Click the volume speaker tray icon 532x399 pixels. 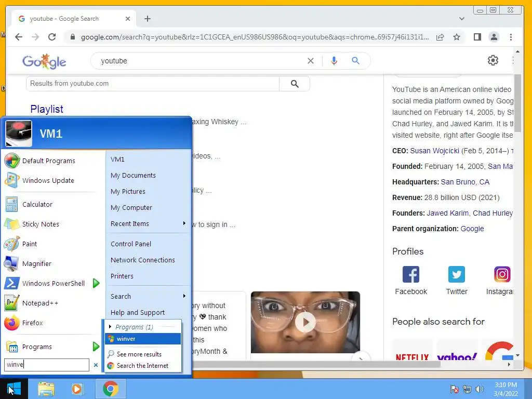click(x=479, y=389)
